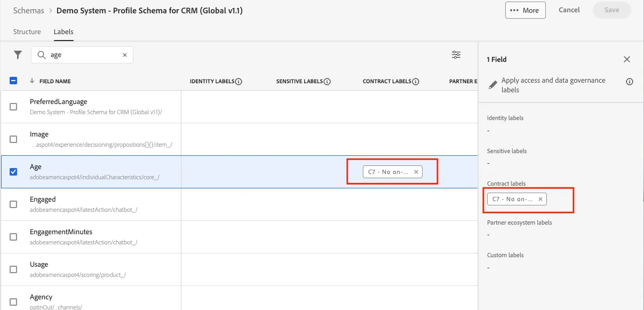
Task: Click the PreferredLanguage field name
Action: click(x=59, y=101)
